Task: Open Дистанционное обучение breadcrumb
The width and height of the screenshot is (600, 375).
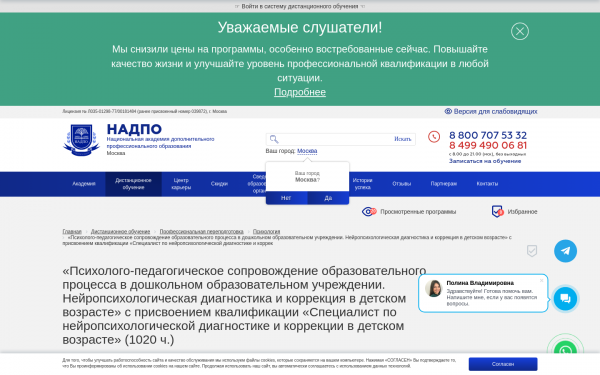Action: tap(121, 232)
